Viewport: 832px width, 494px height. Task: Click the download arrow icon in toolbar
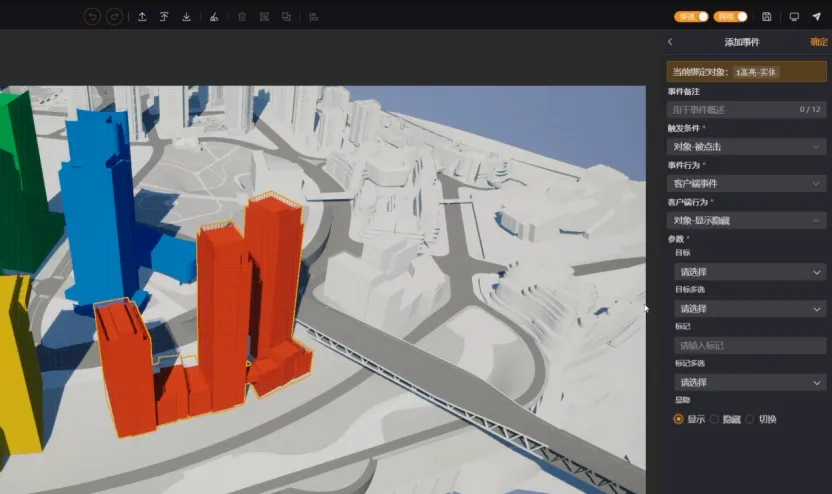click(x=186, y=17)
